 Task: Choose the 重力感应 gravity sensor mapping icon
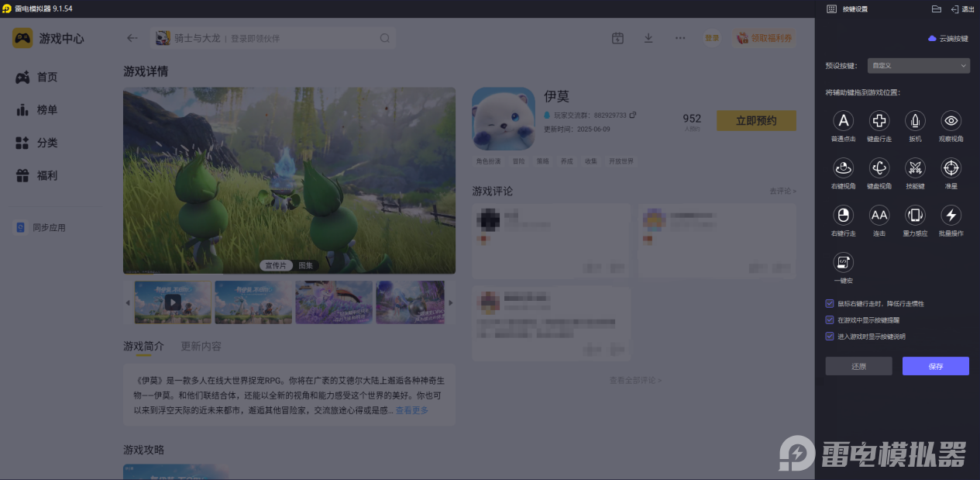click(915, 216)
